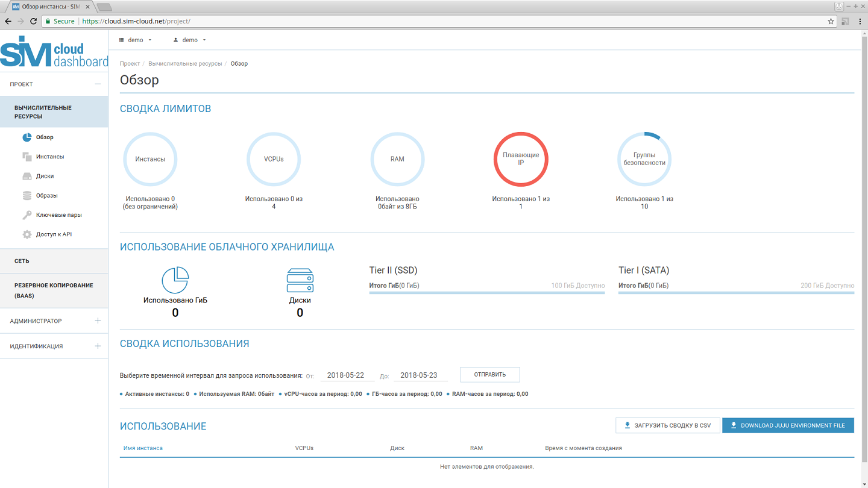
Task: Click the start date field 2018-05-22
Action: point(347,375)
